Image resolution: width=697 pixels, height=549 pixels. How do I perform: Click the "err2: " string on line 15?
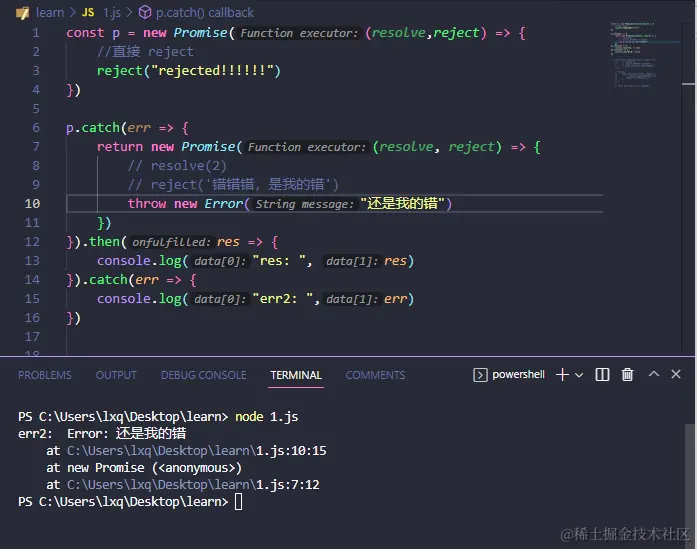(x=283, y=298)
